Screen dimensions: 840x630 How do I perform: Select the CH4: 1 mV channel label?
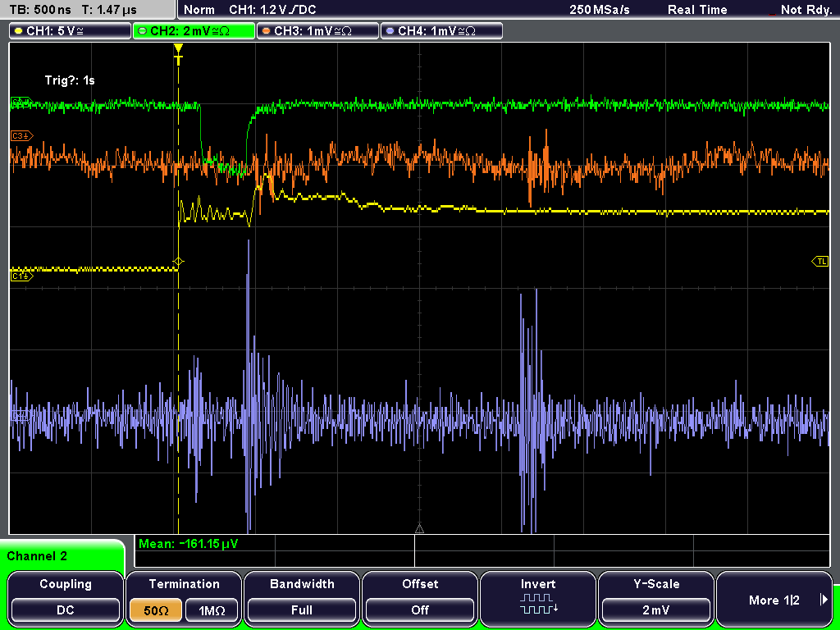[441, 30]
